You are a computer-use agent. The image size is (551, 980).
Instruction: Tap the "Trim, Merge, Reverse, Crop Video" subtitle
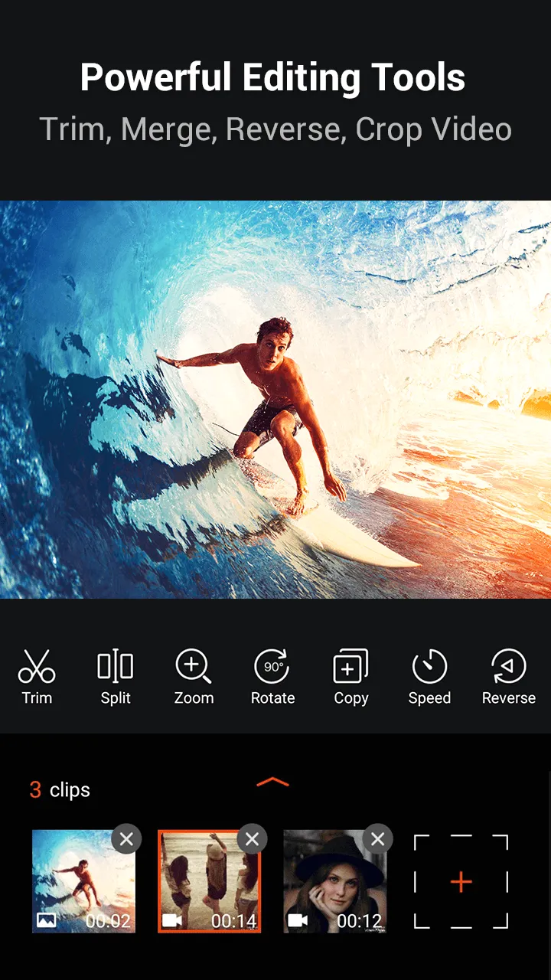[x=275, y=129]
